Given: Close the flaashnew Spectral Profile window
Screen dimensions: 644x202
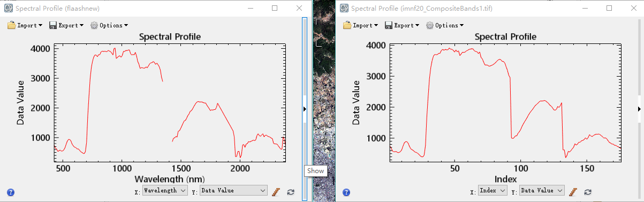Looking at the screenshot, I should click(x=299, y=9).
